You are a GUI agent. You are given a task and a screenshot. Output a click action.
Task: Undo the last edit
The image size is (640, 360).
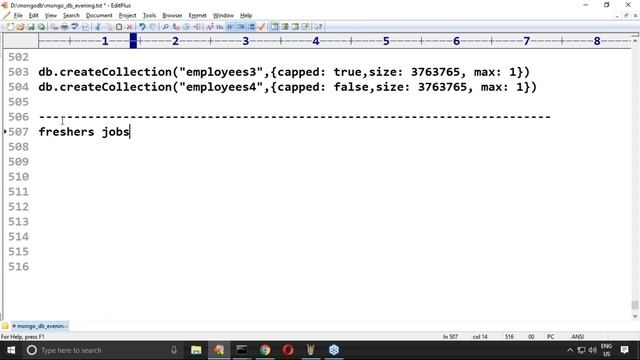pos(142,27)
